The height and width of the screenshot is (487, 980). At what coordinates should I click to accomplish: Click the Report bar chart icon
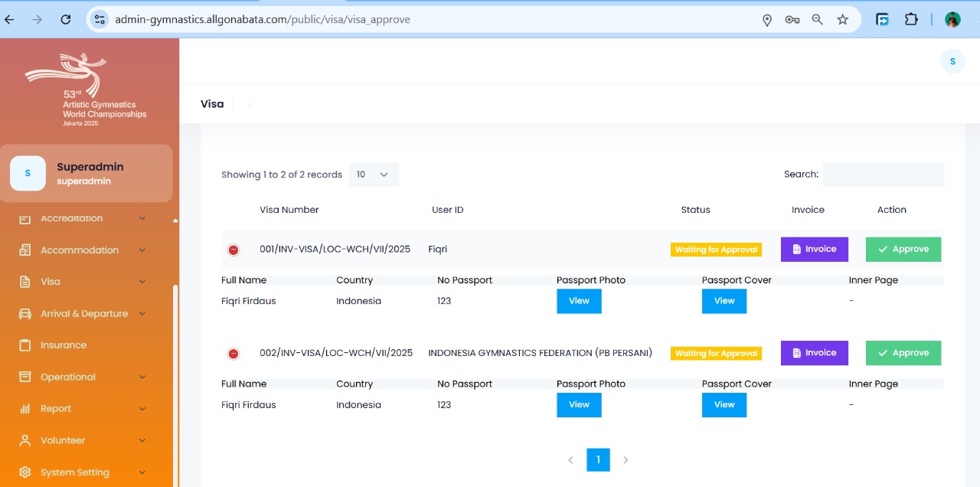[25, 409]
